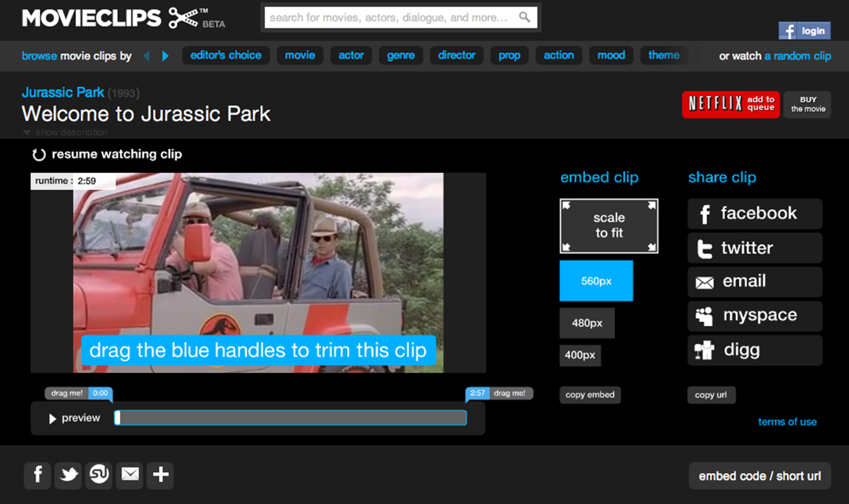Open the terms of use link
The height and width of the screenshot is (504, 849).
[x=787, y=422]
